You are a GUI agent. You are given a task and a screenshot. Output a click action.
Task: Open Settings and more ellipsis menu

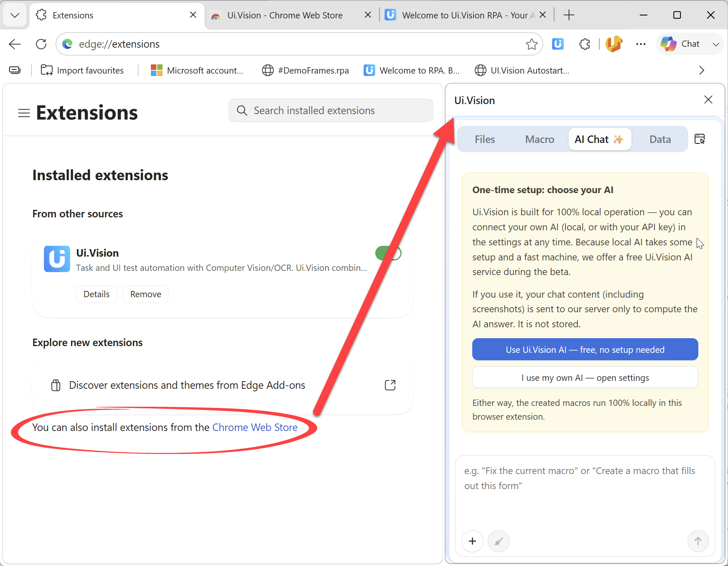point(641,44)
